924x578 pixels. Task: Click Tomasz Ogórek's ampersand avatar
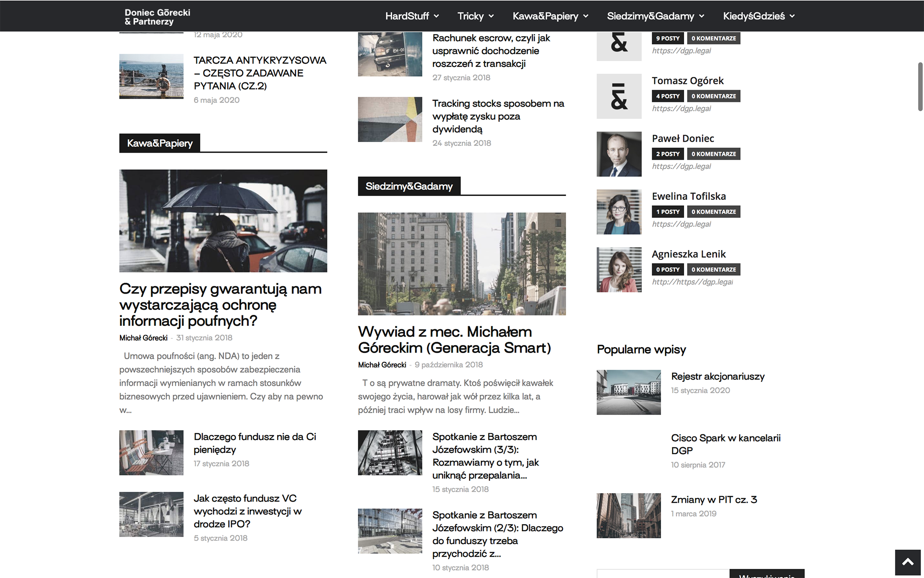tap(619, 96)
